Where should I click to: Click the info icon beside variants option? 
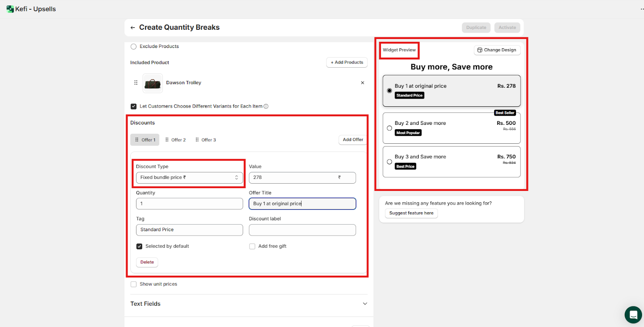tap(266, 106)
